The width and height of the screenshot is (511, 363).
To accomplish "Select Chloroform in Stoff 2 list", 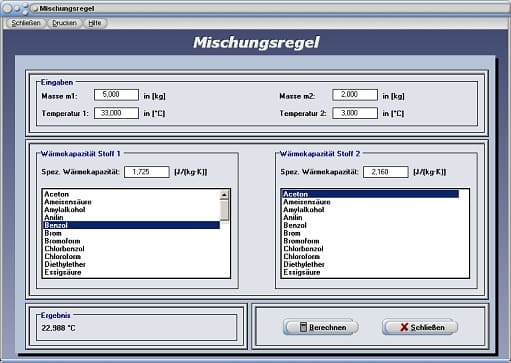I will (x=370, y=257).
